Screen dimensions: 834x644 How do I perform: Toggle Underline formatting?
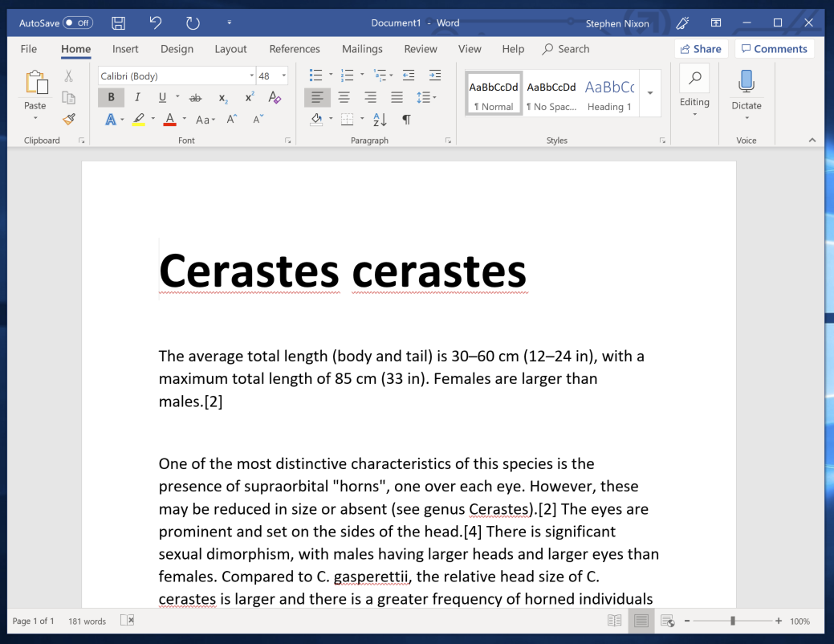(163, 97)
